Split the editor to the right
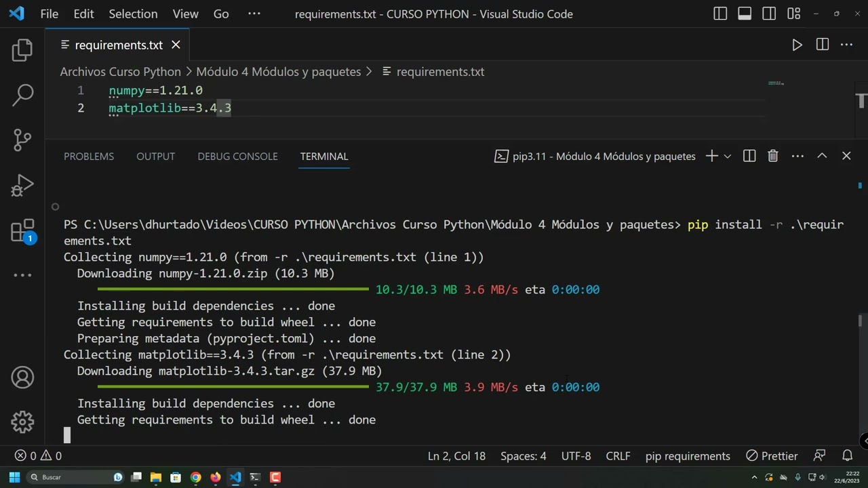868x488 pixels. (823, 45)
